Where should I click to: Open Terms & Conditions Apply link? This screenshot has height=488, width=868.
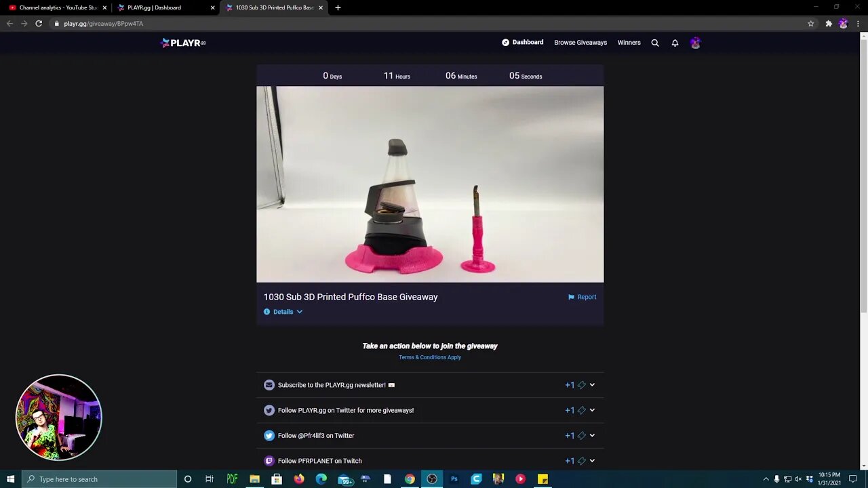pos(430,357)
